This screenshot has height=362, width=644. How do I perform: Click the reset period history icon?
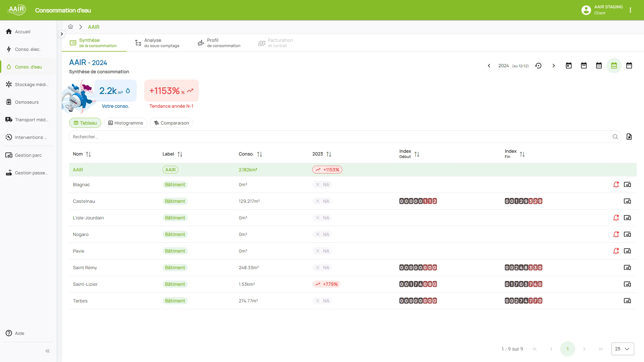[x=538, y=66]
